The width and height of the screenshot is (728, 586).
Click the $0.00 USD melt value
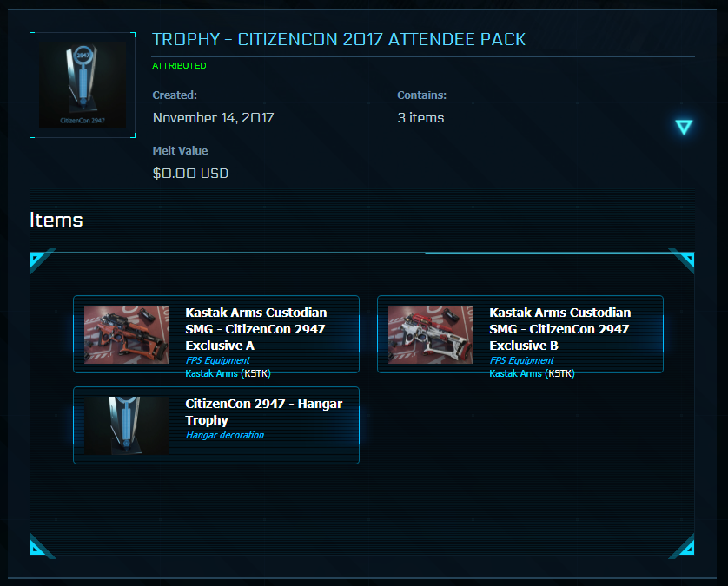click(x=190, y=173)
